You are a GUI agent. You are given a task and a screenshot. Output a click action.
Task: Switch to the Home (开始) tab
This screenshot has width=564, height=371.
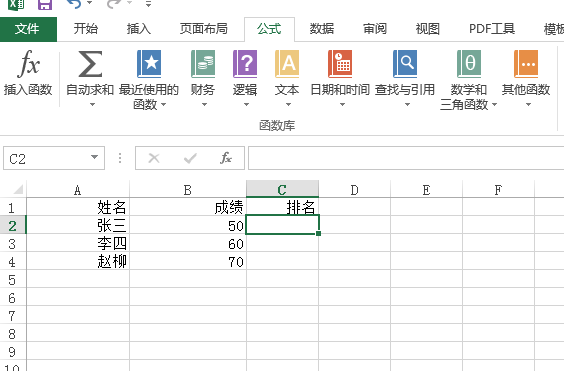click(x=86, y=29)
